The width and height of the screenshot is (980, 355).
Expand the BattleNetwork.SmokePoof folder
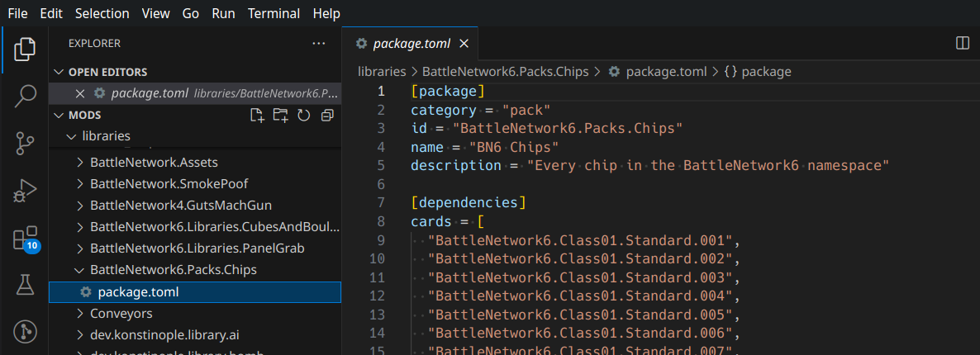[79, 185]
